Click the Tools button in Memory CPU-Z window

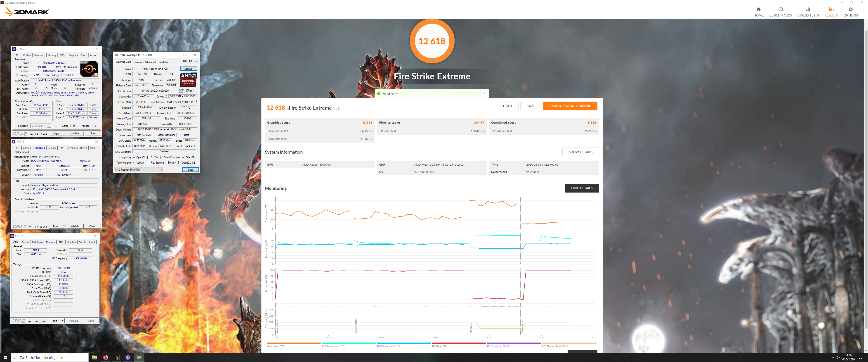tap(54, 321)
